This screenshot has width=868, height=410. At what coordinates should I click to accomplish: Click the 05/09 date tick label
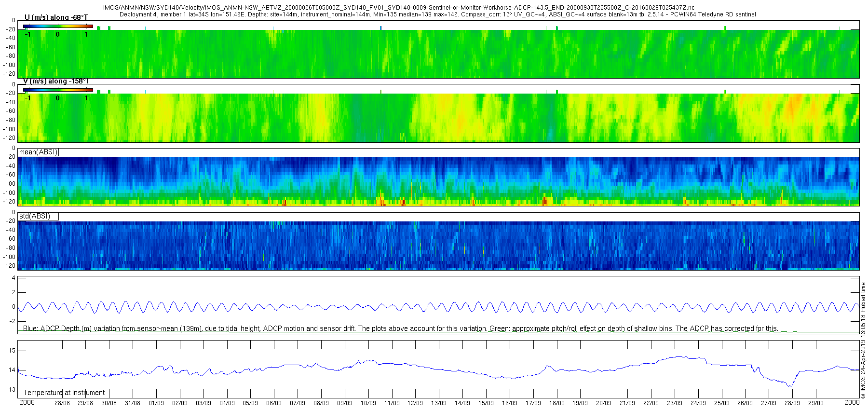pyautogui.click(x=250, y=403)
